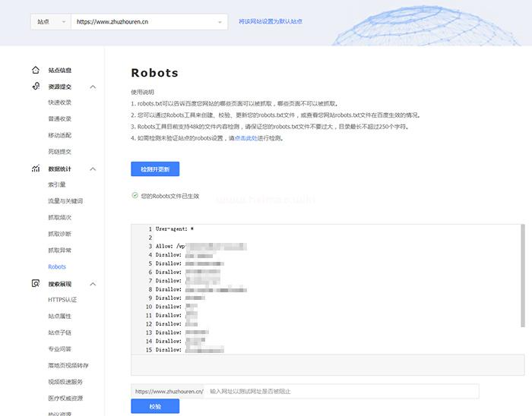The image size is (532, 416).
Task: Collapse the 搜索展现 section chevron
Action: 93,285
